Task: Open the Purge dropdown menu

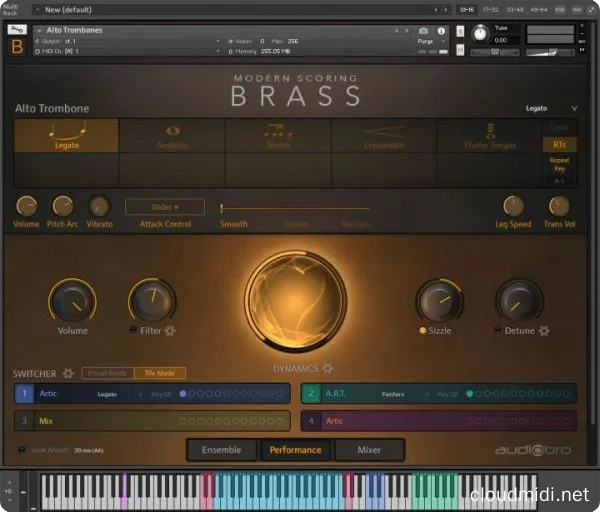Action: pos(431,41)
